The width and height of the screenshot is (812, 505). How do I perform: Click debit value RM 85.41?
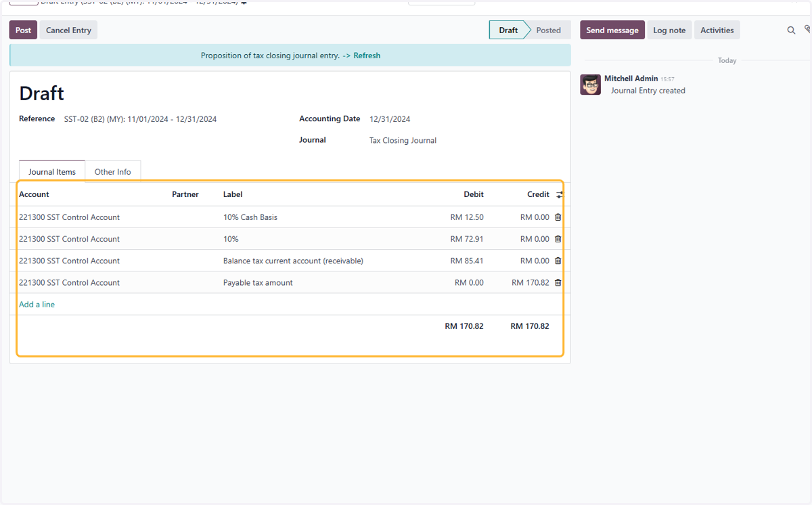coord(467,261)
